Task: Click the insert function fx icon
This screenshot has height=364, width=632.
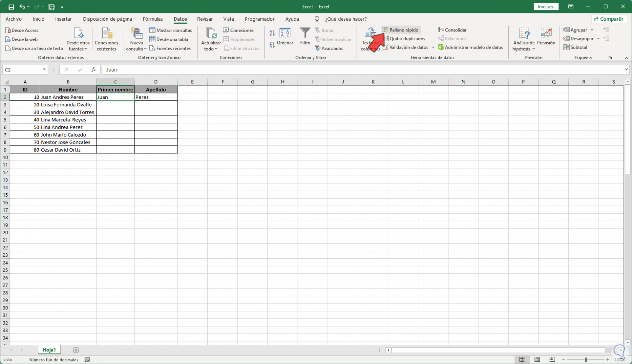Action: (x=93, y=70)
